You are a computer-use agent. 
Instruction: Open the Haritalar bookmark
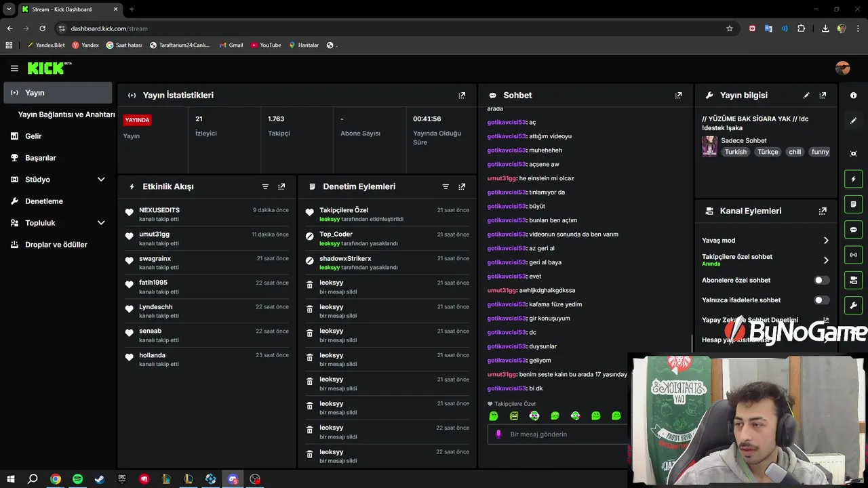[304, 45]
